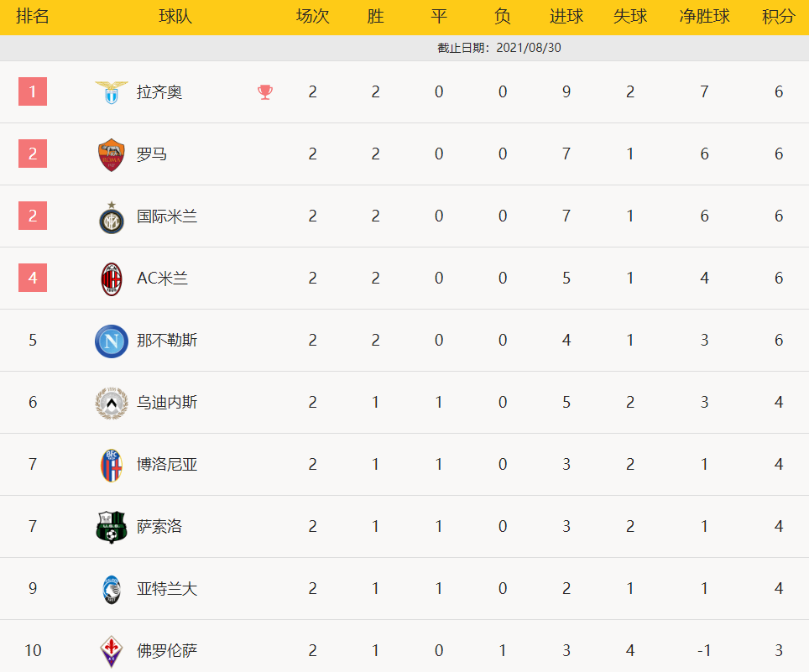The width and height of the screenshot is (809, 672).
Task: Open the 拉齐奥 team name link
Action: point(159,92)
